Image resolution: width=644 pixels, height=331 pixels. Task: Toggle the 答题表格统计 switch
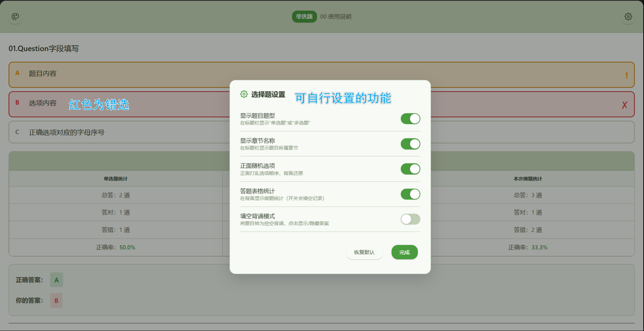click(410, 194)
